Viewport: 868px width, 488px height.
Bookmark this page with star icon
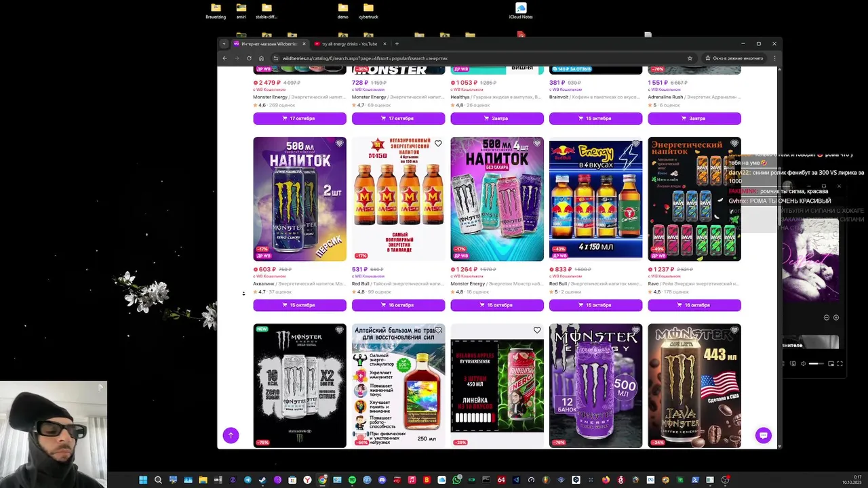coord(690,58)
